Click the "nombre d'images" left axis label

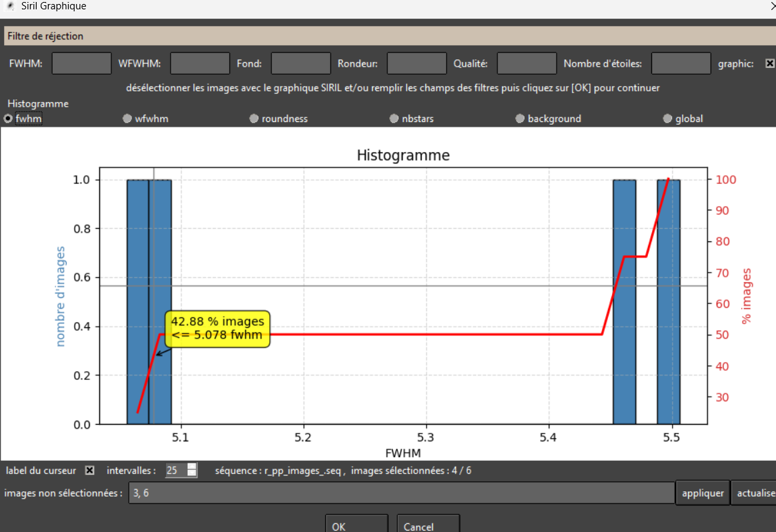click(61, 296)
